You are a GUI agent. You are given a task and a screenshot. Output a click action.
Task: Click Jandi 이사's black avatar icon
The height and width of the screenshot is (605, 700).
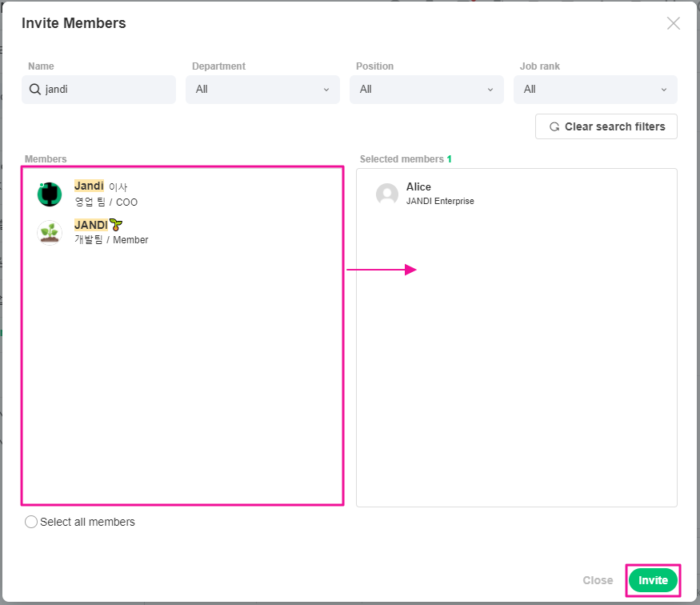pos(50,194)
